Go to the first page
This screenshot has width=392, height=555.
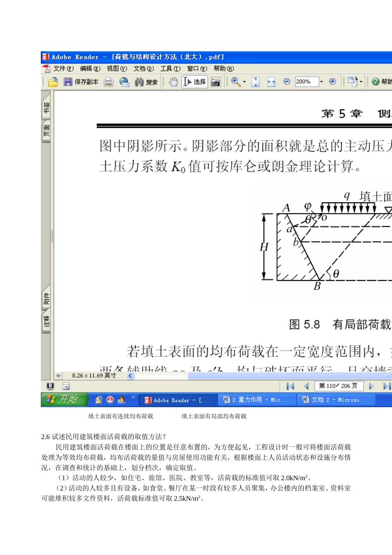coord(290,386)
